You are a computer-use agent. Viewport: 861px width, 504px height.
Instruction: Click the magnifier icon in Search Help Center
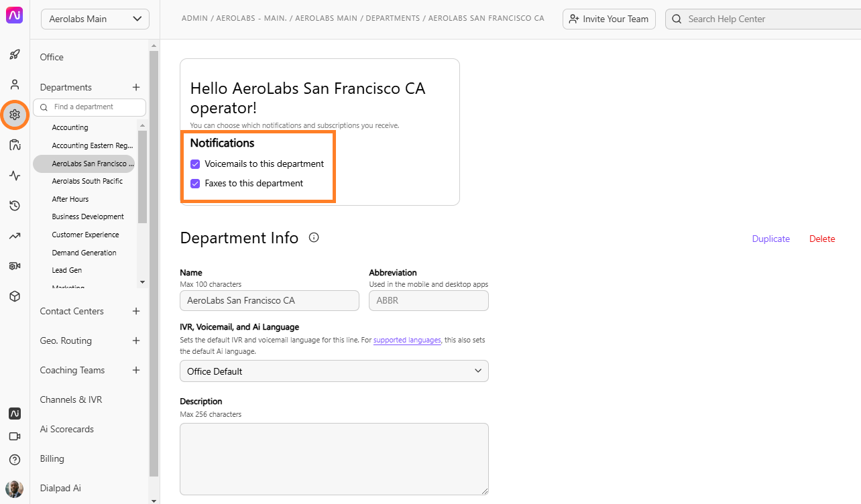pyautogui.click(x=677, y=19)
